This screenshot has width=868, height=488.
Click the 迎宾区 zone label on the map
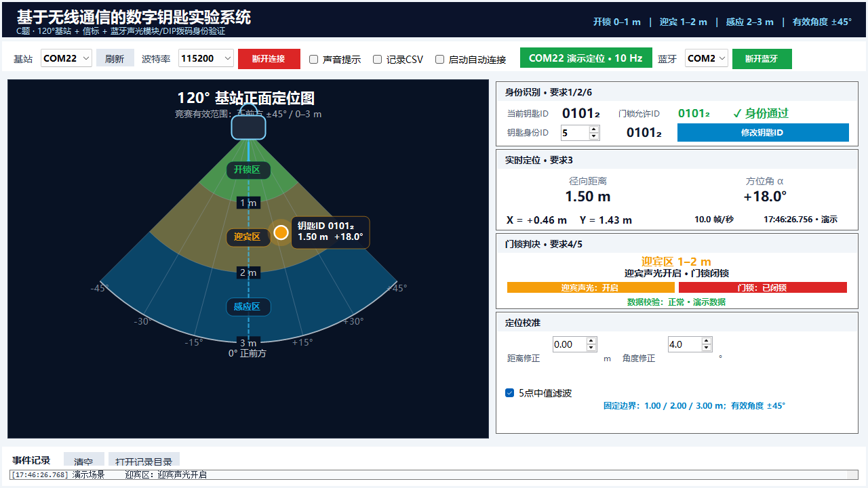point(248,237)
